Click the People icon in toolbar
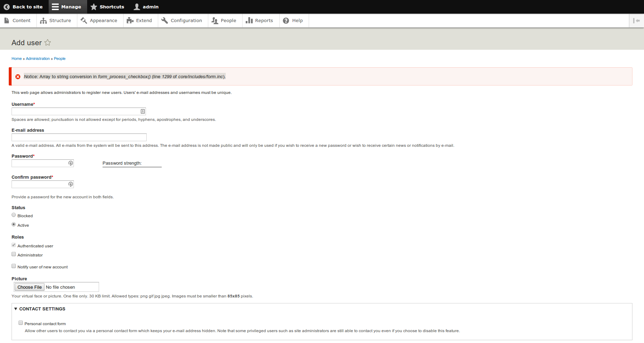The image size is (644, 343). tap(215, 21)
